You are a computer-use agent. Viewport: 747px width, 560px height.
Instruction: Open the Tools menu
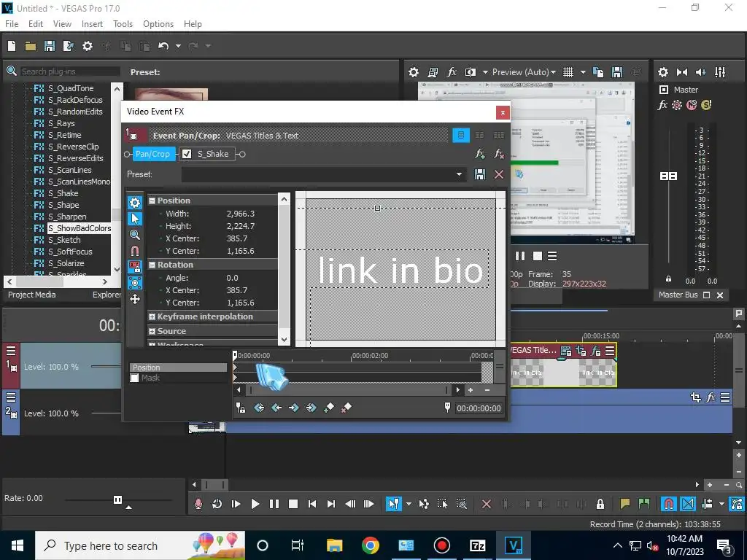(x=123, y=24)
